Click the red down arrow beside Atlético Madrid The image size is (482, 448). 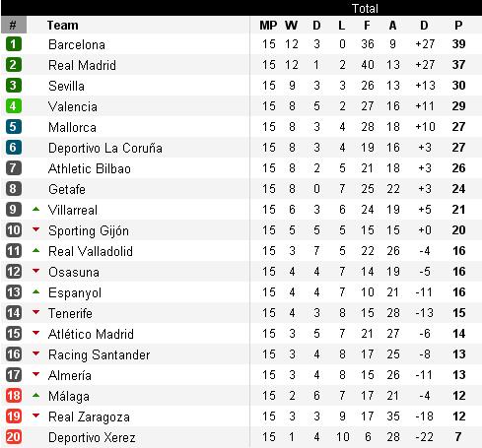click(x=36, y=333)
